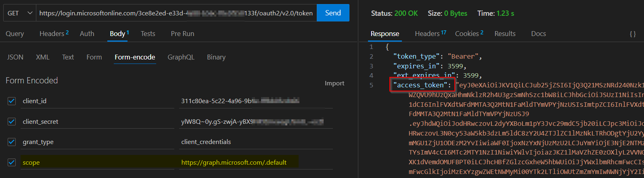This screenshot has height=178, width=644.
Task: Open the request Headers tab
Action: point(54,34)
